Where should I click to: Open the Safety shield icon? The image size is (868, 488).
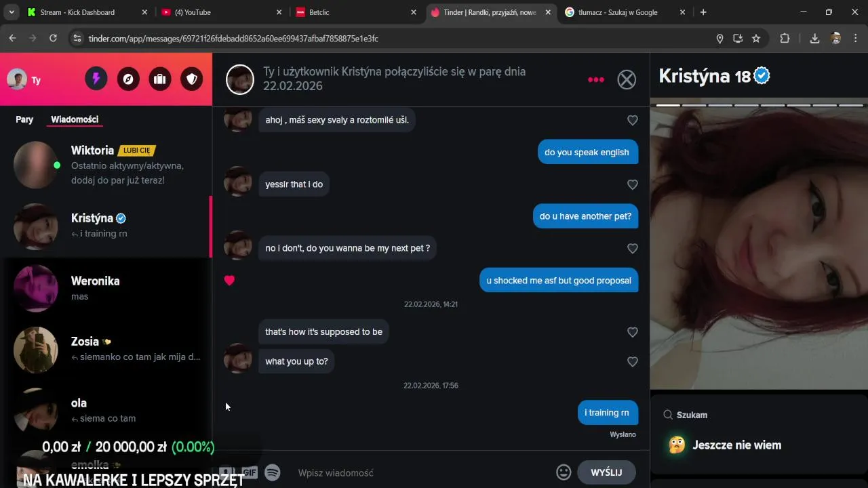pyautogui.click(x=192, y=79)
